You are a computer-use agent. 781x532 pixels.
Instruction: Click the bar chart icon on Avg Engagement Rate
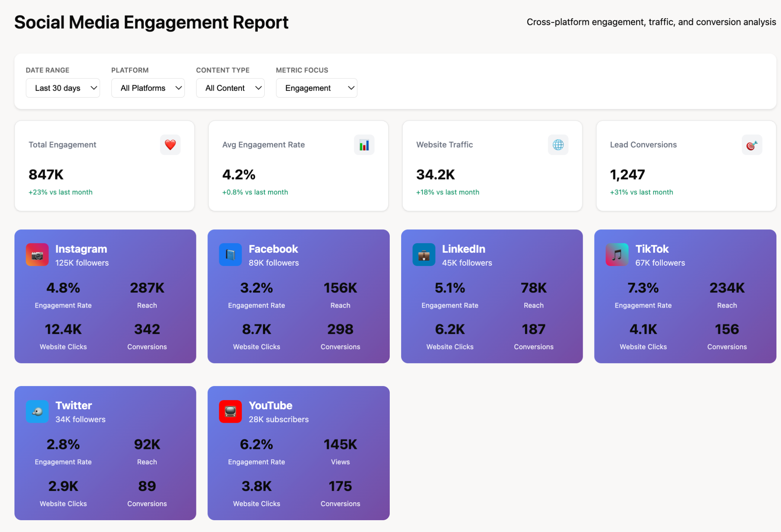click(364, 145)
